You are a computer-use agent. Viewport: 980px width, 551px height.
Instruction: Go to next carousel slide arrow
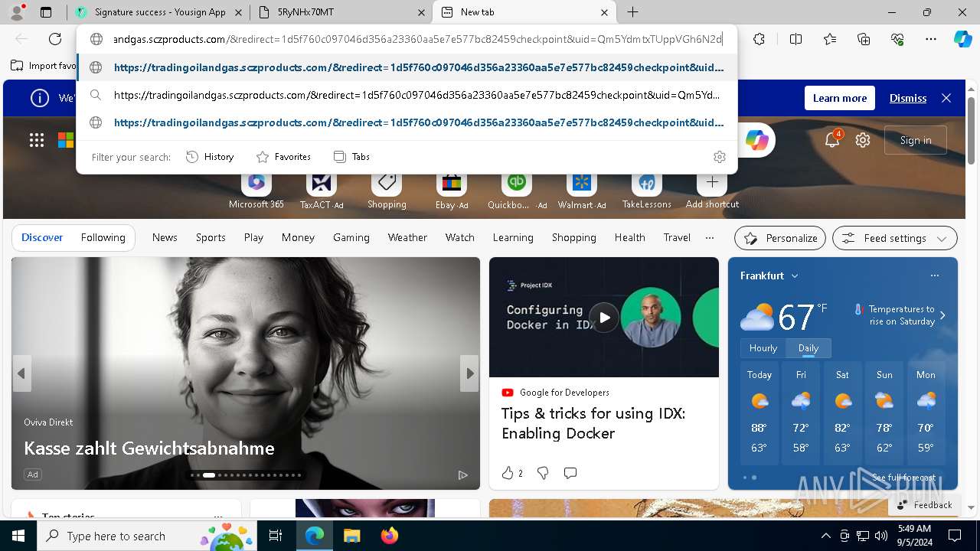[x=470, y=373]
